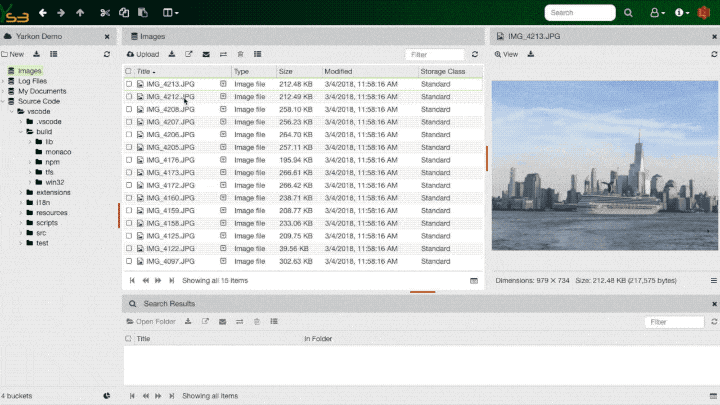Click the Upload button
Screen dimensions: 720x405
point(142,54)
